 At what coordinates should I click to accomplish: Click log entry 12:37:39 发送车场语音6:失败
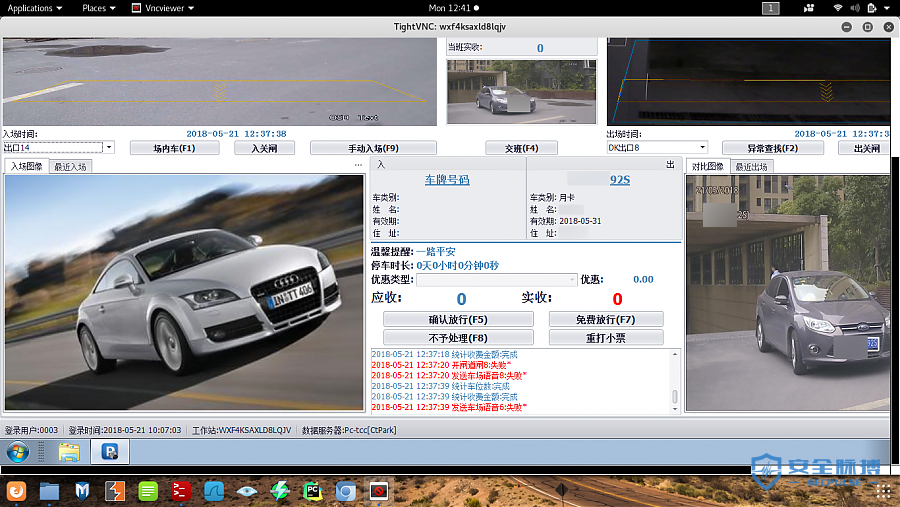(449, 407)
